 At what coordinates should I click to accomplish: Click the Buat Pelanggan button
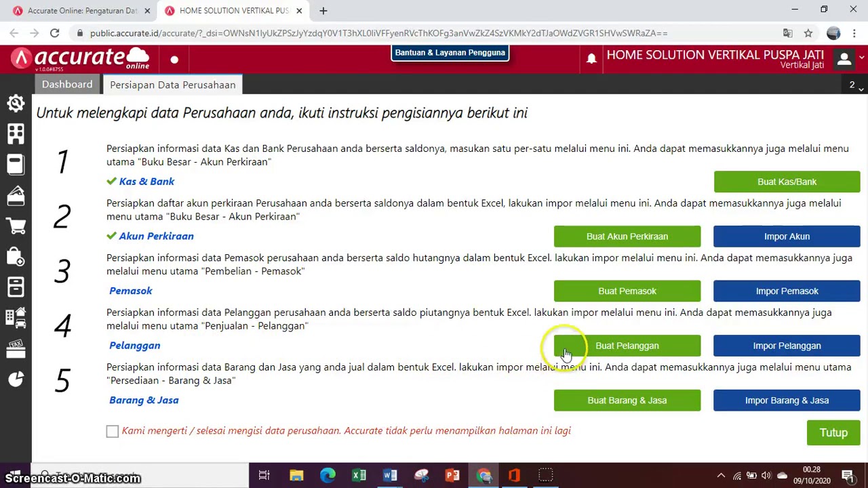(627, 346)
